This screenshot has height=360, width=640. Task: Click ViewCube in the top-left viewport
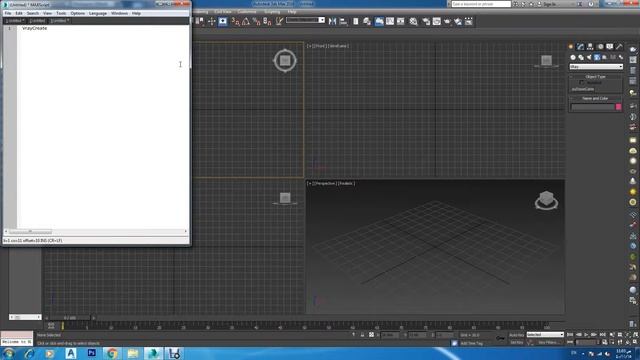(x=285, y=61)
